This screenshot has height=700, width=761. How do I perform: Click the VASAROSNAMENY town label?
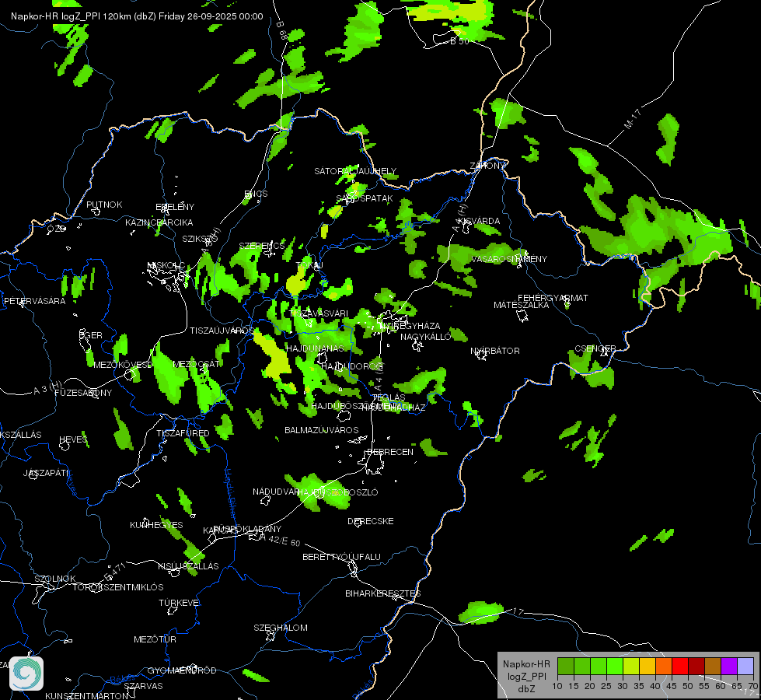(509, 259)
